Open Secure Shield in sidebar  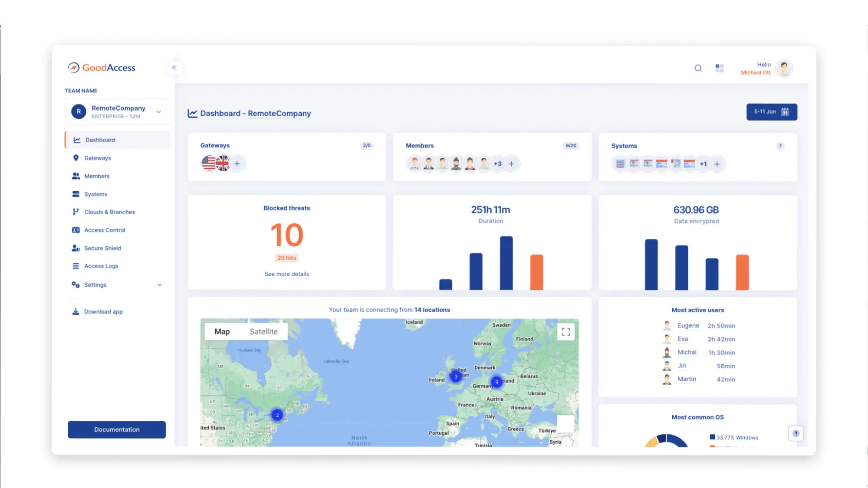pos(102,248)
